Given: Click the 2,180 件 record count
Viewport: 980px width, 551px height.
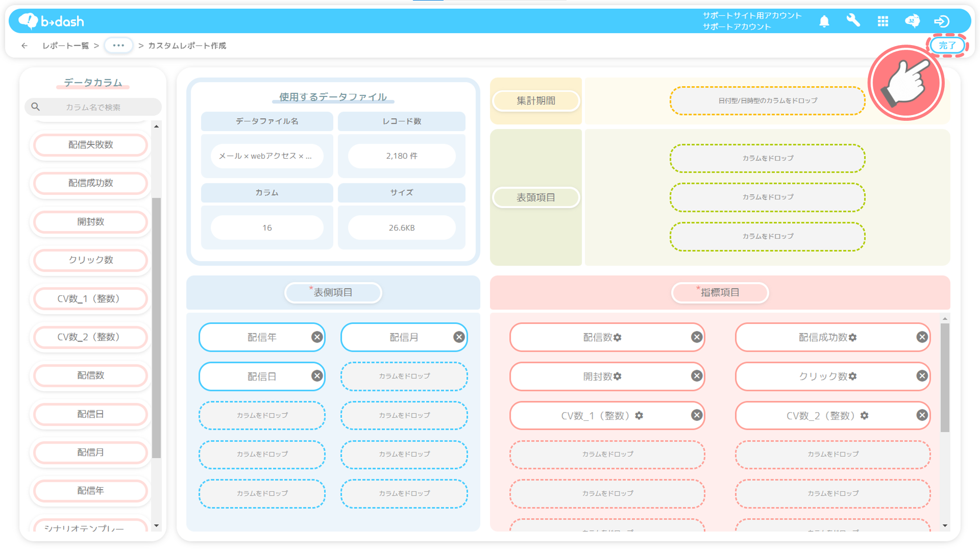Looking at the screenshot, I should coord(401,156).
